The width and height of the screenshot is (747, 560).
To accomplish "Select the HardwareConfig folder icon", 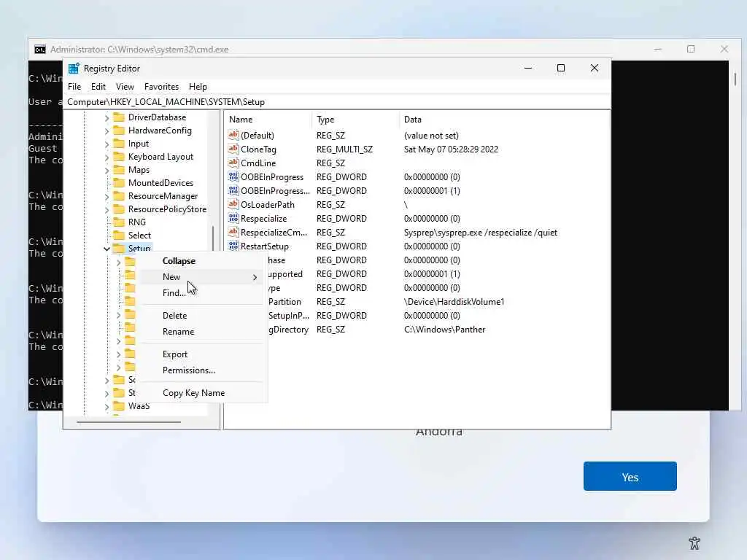I will click(x=119, y=131).
